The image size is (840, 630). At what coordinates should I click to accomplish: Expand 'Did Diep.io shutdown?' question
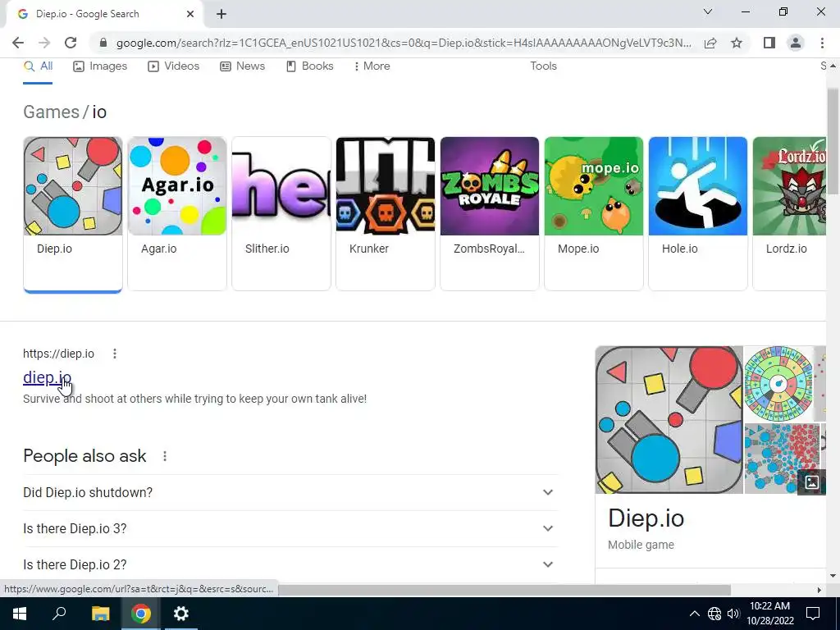[290, 492]
